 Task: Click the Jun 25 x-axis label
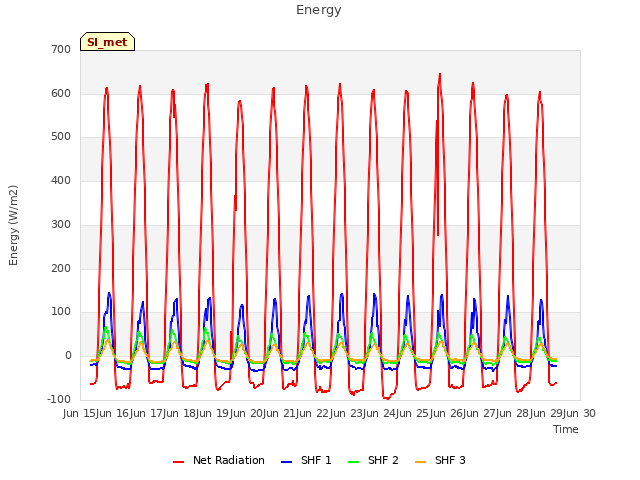pyautogui.click(x=414, y=413)
